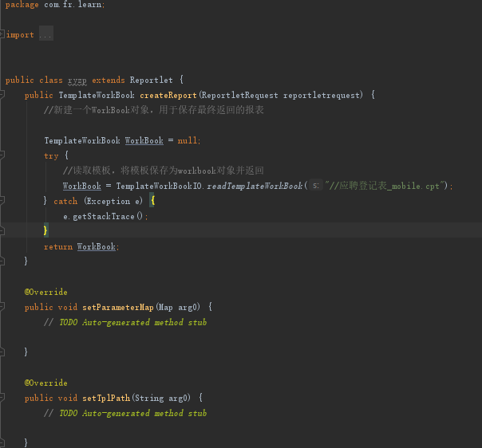Click the second @Override annotation above setTplPath
This screenshot has width=482, height=448.
(45, 383)
